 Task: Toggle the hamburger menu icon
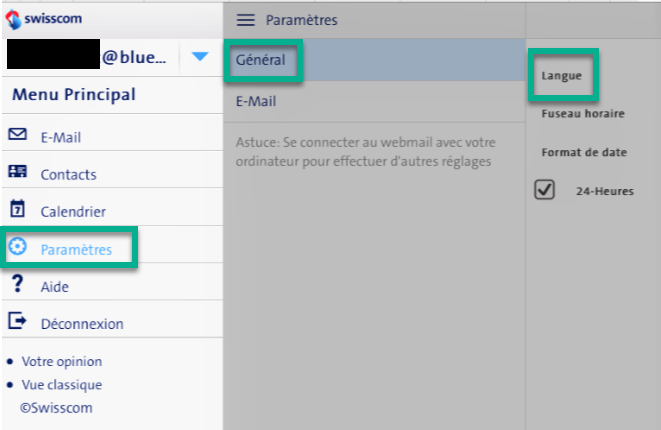pyautogui.click(x=245, y=20)
